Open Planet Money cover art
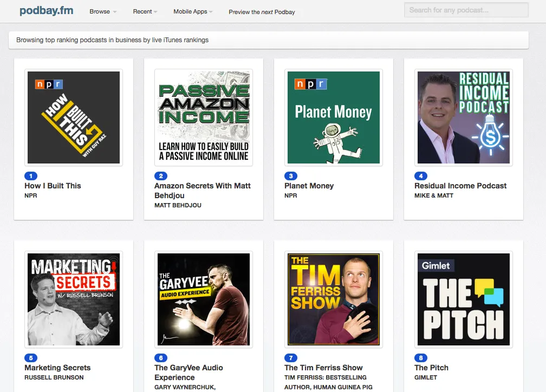 click(334, 117)
